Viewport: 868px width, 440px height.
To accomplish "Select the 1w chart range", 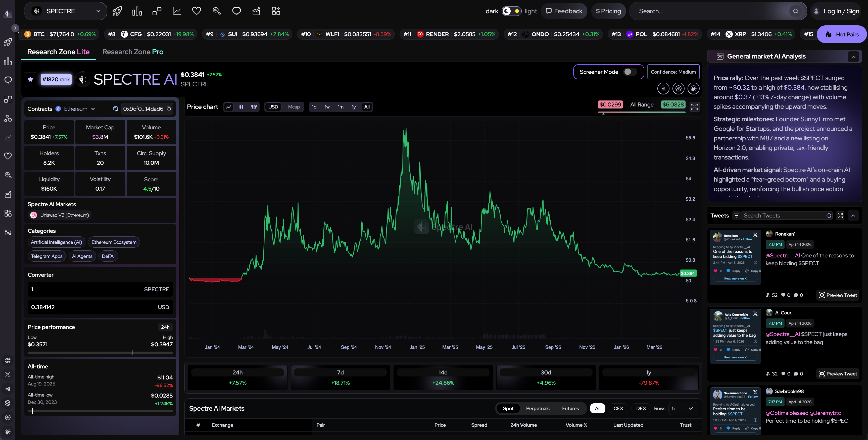I will pos(327,107).
